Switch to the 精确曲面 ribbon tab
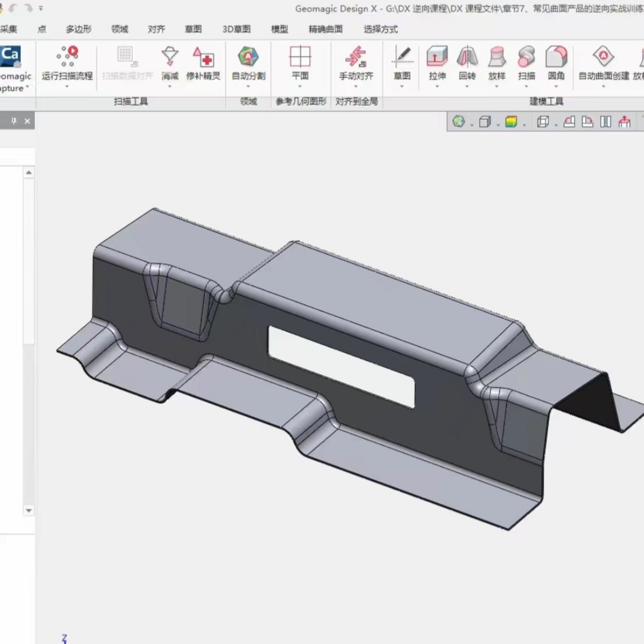 coord(325,29)
